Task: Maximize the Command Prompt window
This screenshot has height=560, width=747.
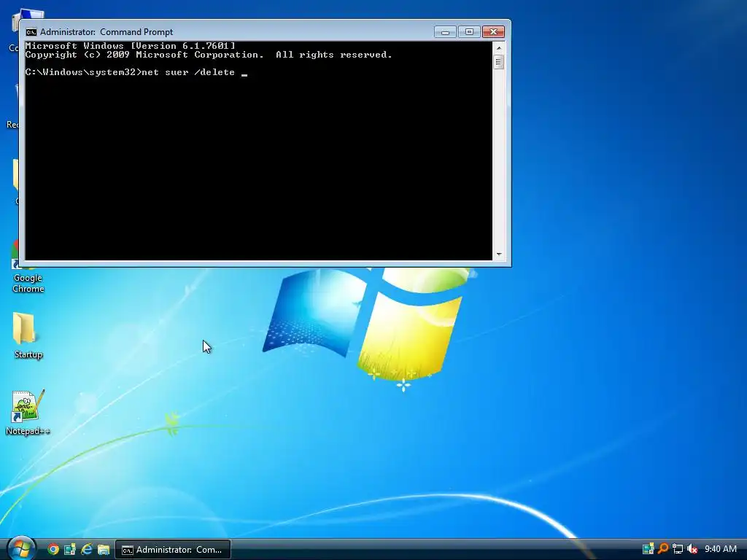Action: [469, 32]
